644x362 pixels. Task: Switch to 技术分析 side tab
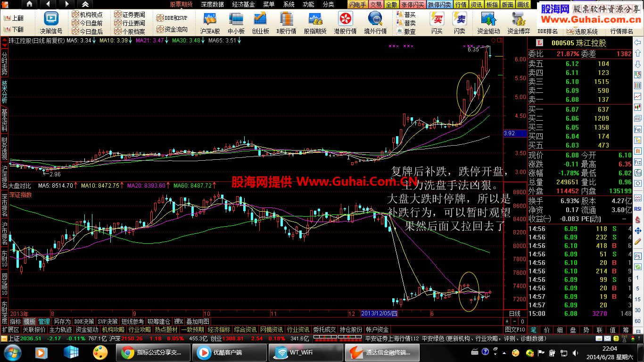tap(4, 91)
